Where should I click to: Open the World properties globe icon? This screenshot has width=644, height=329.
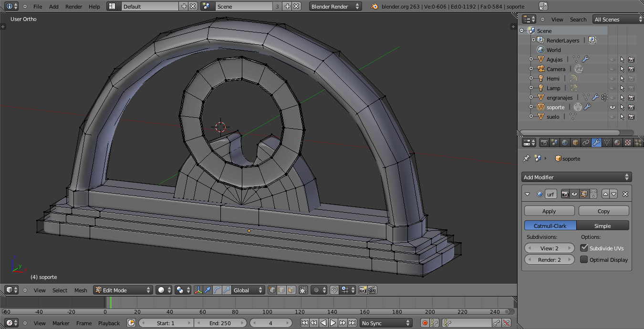(565, 143)
